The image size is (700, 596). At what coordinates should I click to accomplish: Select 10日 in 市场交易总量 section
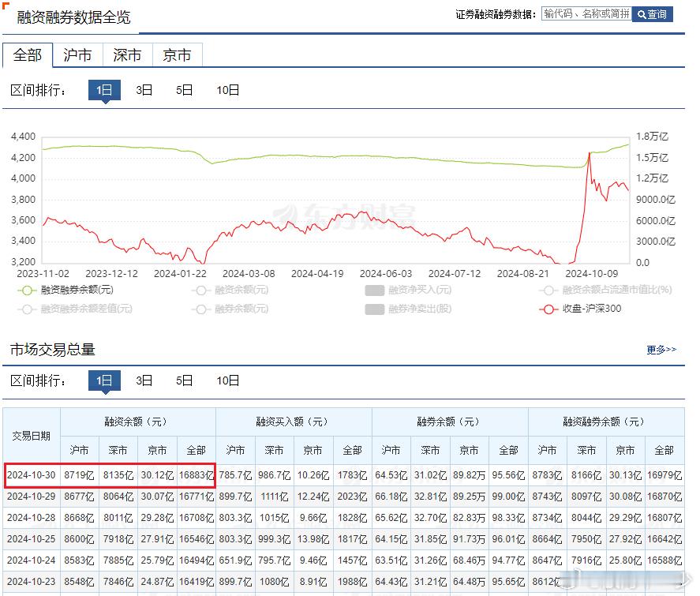(228, 380)
